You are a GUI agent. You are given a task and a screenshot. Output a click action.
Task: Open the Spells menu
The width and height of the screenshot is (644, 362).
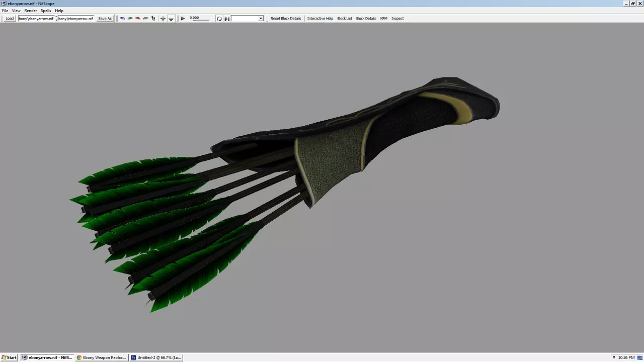click(46, 11)
